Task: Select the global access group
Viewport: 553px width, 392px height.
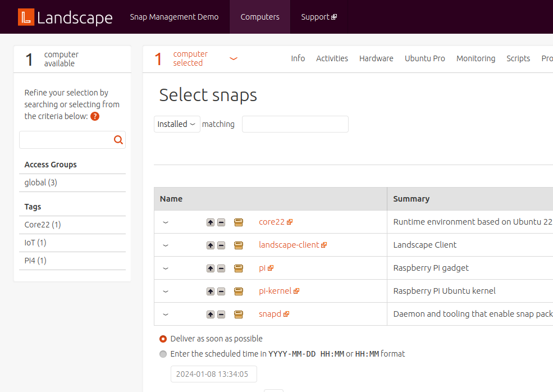Action: (x=40, y=182)
